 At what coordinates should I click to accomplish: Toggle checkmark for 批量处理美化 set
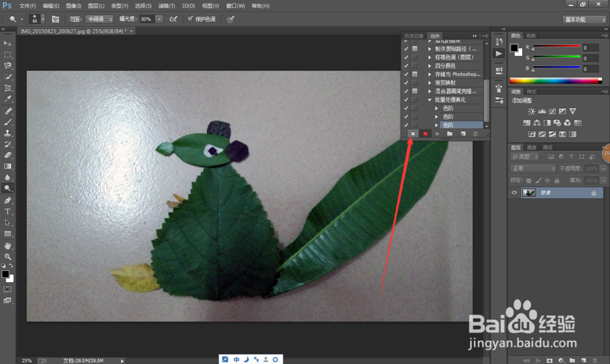point(406,99)
